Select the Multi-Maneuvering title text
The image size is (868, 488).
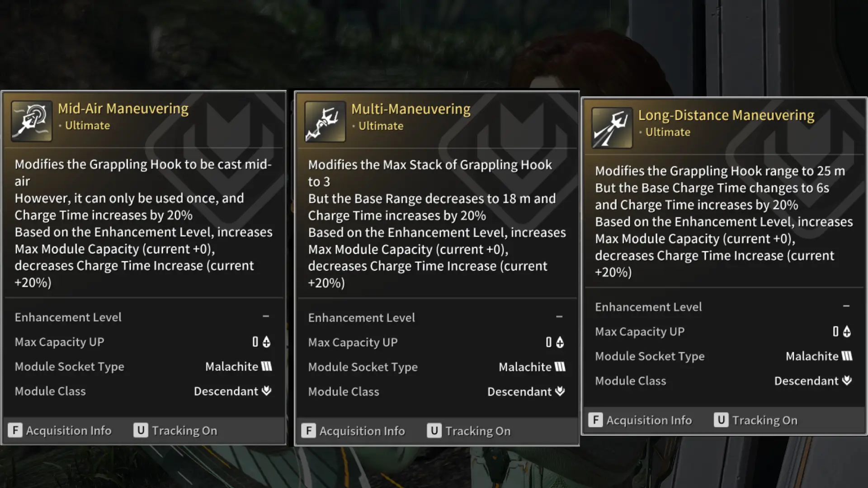coord(410,109)
